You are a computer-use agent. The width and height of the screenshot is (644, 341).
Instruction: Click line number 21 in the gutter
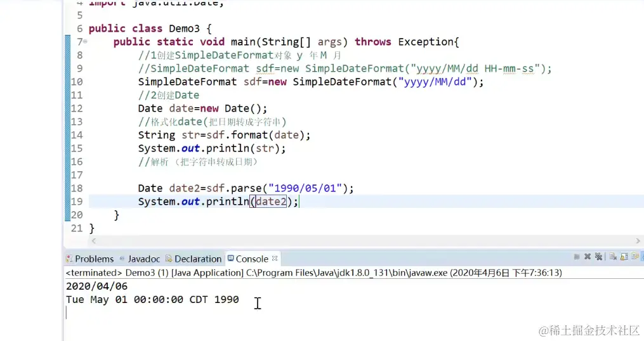pyautogui.click(x=77, y=228)
